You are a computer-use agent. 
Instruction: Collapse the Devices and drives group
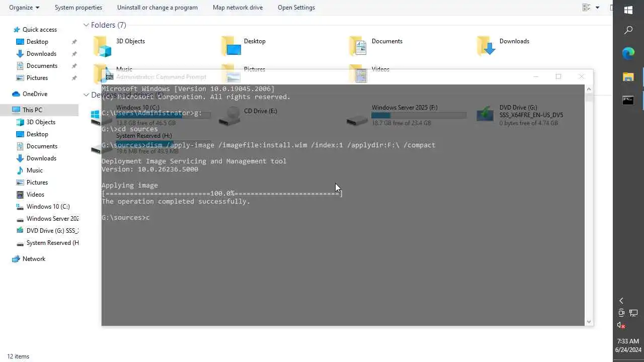87,95
